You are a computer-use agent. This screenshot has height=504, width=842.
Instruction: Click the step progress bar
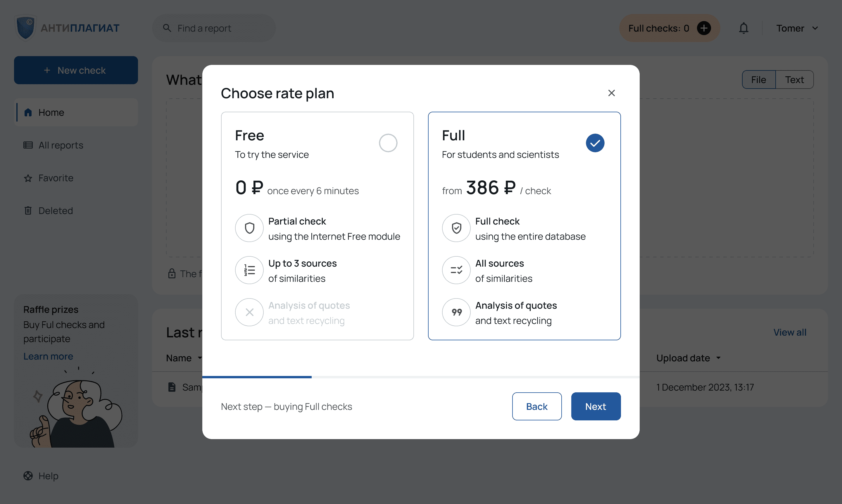tap(421, 377)
